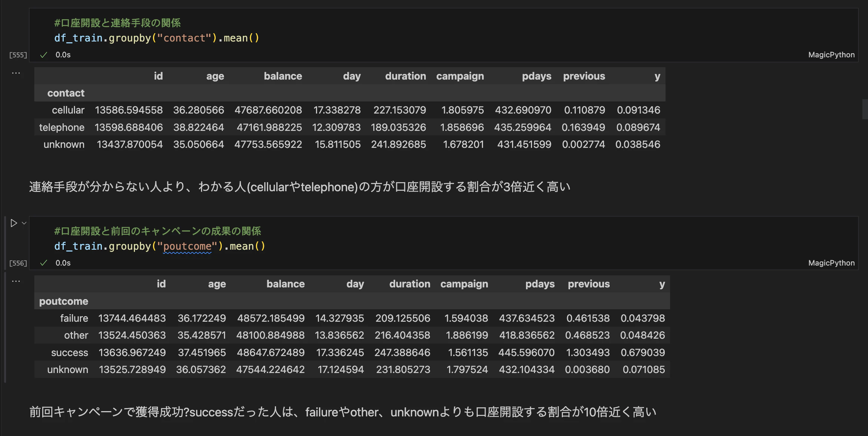Click success checkmark of cell 555
Image resolution: width=868 pixels, height=436 pixels.
pos(44,55)
